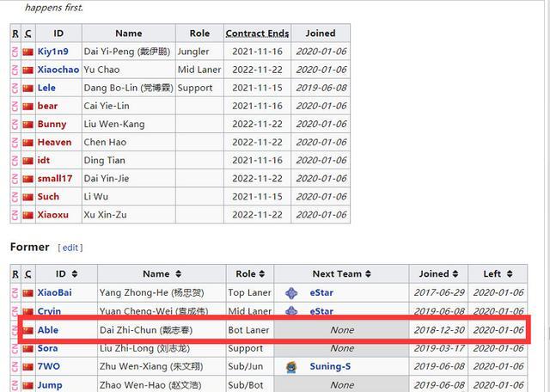Click the CN region icon in Jump's row
The image size is (550, 392).
(15, 385)
